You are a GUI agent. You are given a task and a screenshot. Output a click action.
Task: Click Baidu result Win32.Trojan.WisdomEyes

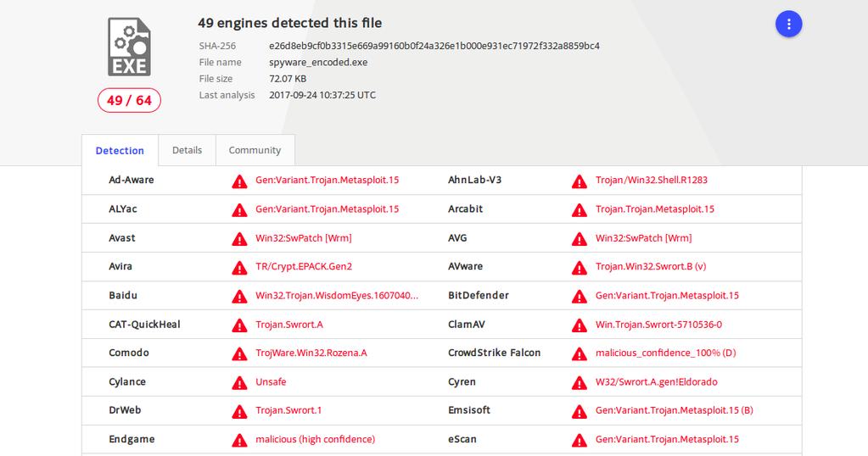tap(337, 295)
